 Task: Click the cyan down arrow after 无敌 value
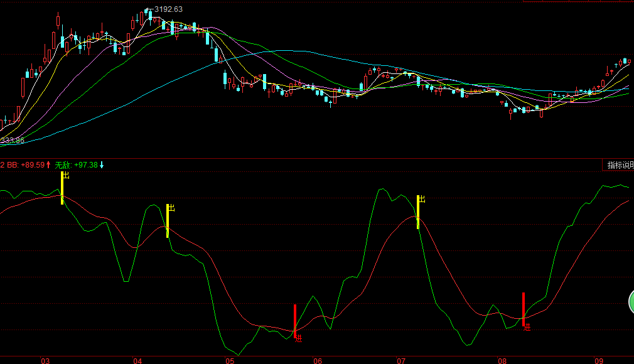102,165
